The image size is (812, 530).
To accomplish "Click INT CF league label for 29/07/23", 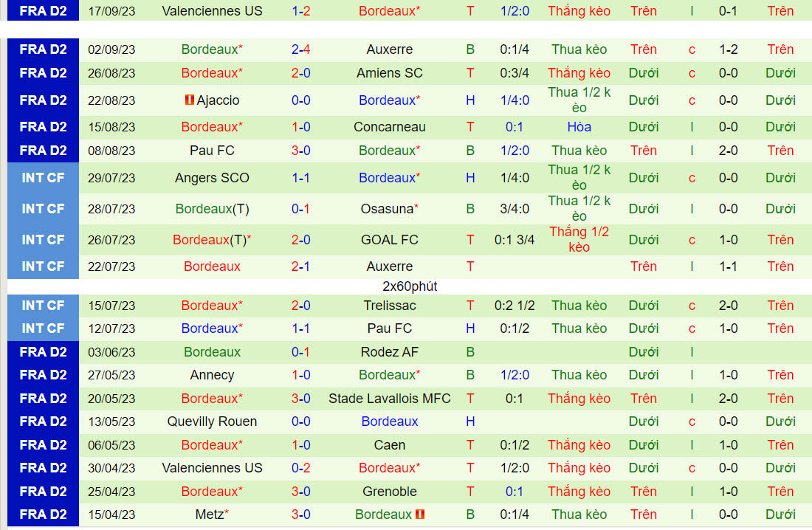I will [x=43, y=178].
